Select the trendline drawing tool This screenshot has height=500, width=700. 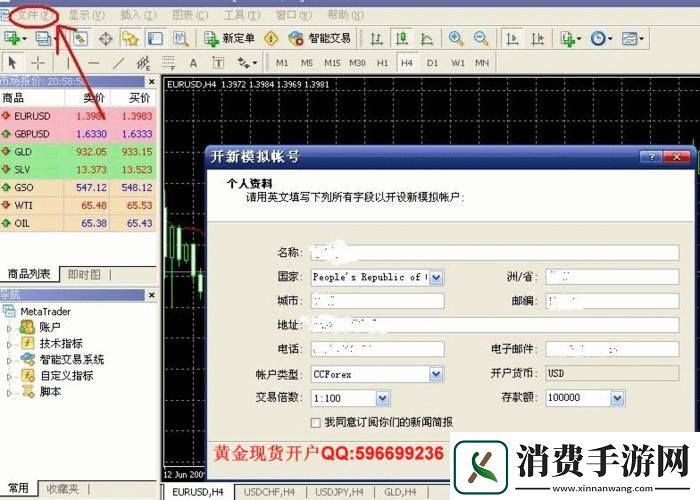click(118, 63)
